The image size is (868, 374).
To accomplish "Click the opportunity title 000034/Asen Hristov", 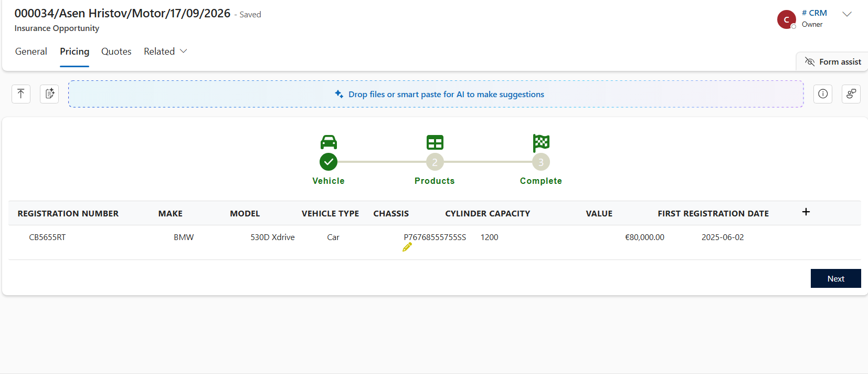I will [x=122, y=14].
